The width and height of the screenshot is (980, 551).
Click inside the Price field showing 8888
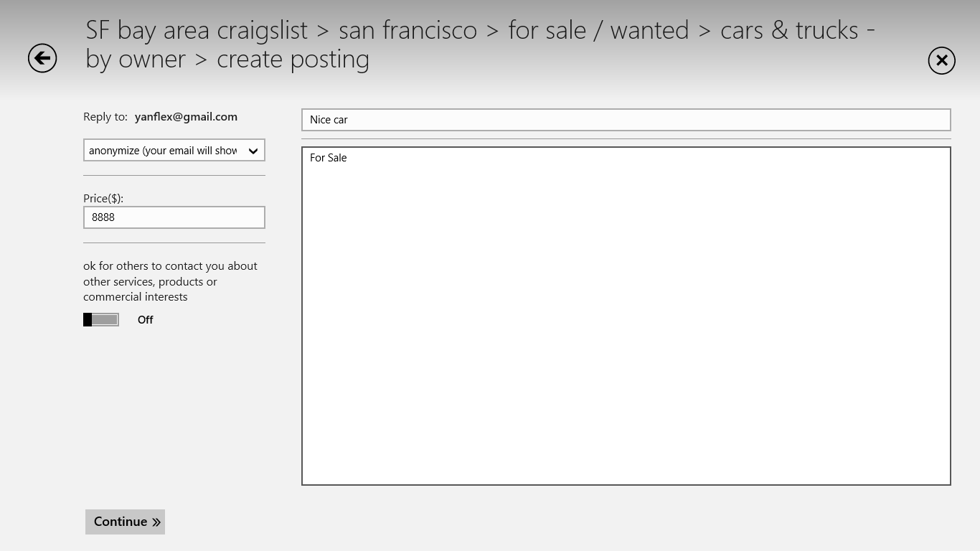tap(174, 217)
